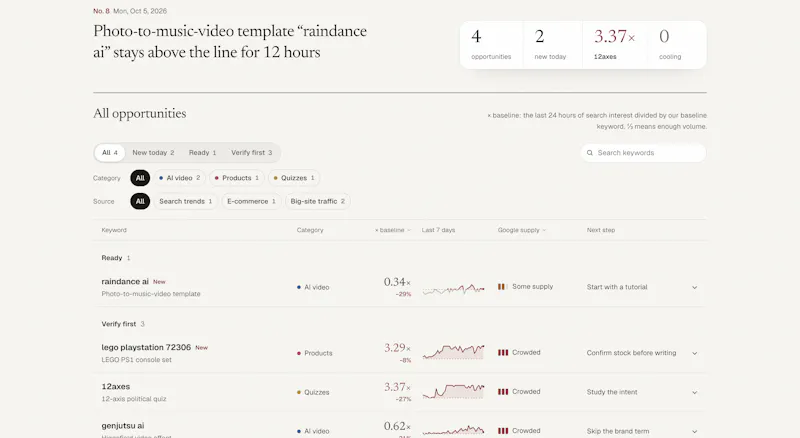Viewport: 800px width, 438px height.
Task: Open 12axes 7-day sparkline chart
Action: coord(454,391)
